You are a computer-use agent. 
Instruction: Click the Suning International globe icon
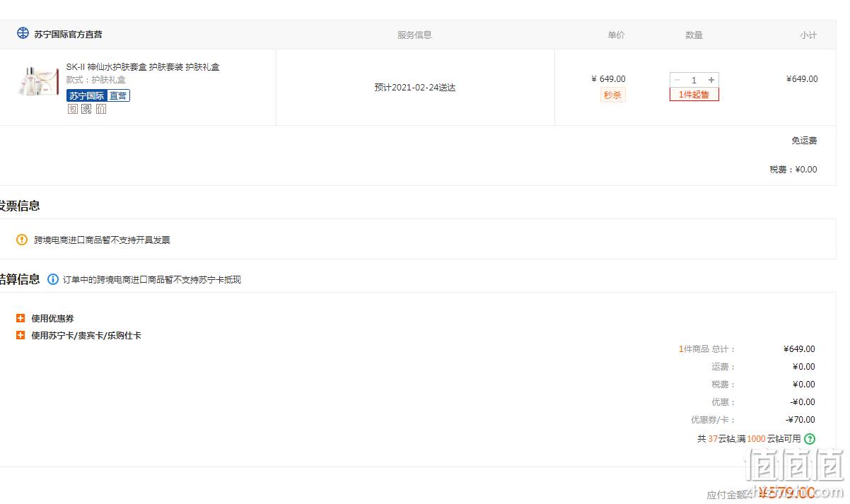click(x=23, y=34)
